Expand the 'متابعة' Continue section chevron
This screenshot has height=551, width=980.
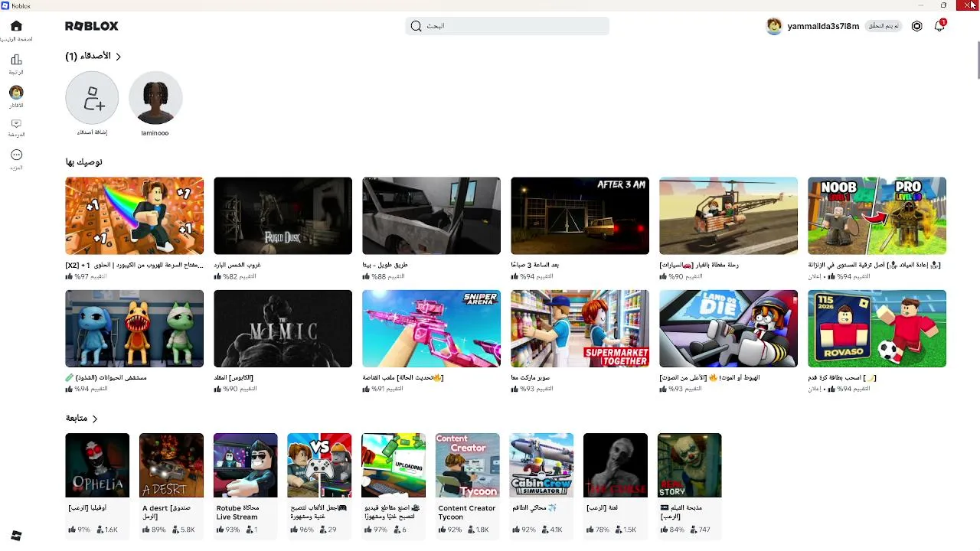(95, 419)
